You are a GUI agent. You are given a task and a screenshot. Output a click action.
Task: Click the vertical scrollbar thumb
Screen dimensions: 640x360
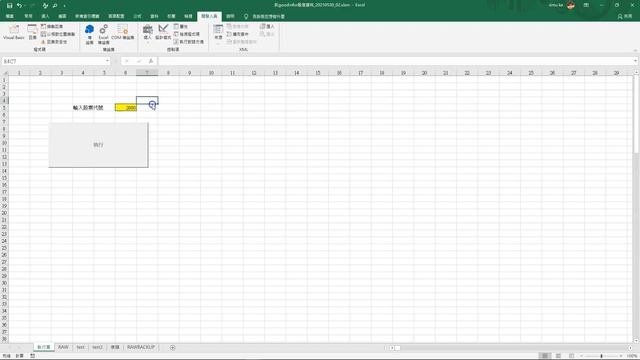pyautogui.click(x=636, y=115)
